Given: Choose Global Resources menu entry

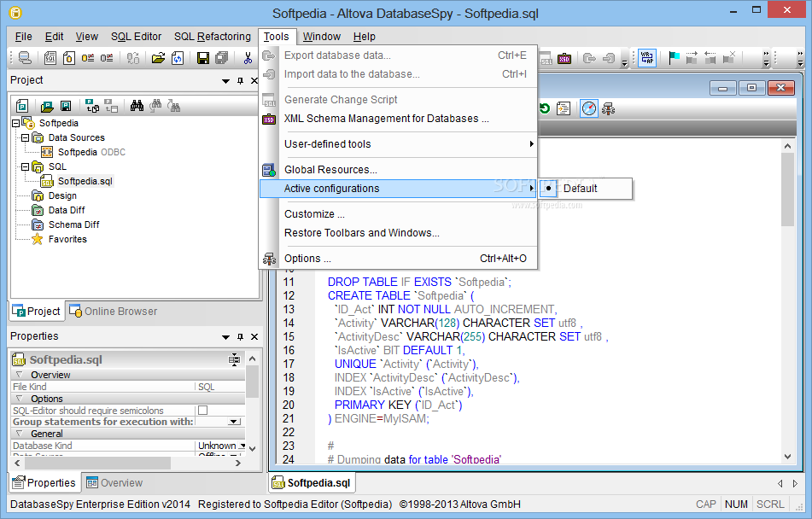Looking at the screenshot, I should point(398,169).
